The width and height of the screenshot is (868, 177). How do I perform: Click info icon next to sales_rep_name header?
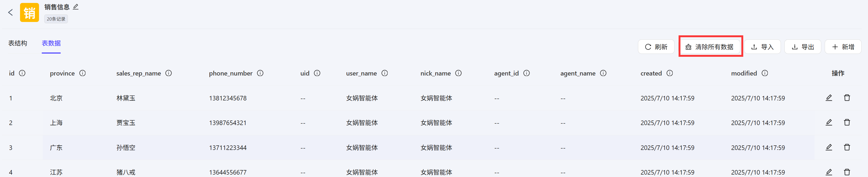tap(169, 73)
